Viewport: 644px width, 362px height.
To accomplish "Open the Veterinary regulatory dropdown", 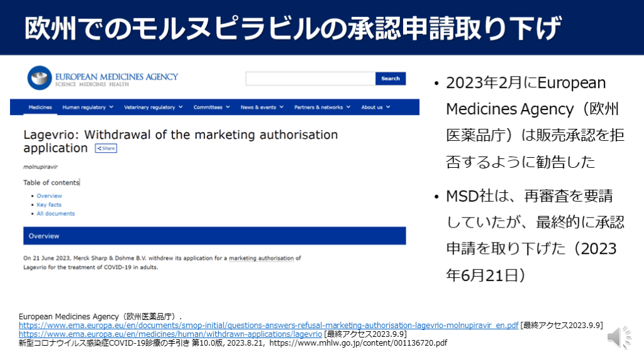I will pos(153,107).
